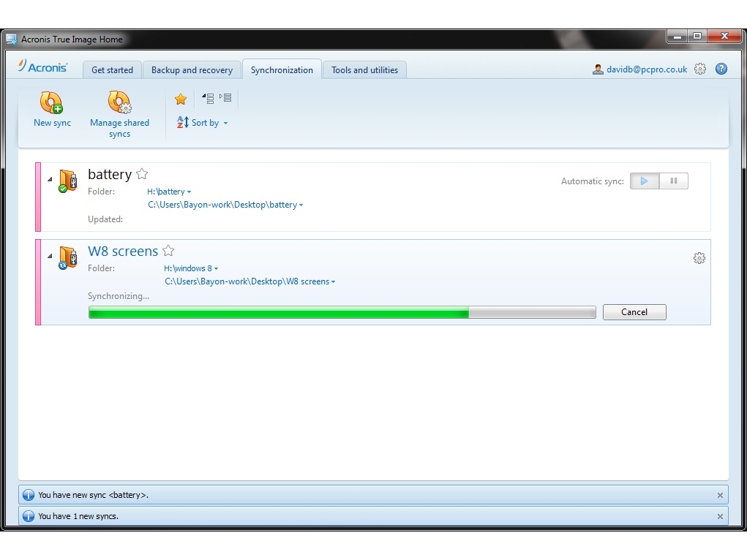Click the W8 screens sync folder icon
Screen dimensions: 747x560
[67, 257]
